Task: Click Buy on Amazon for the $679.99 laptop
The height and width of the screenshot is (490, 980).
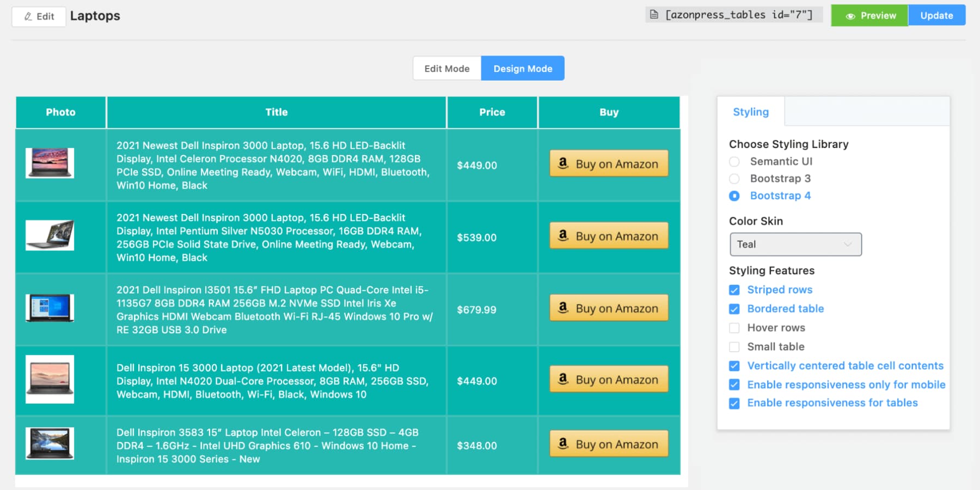Action: [609, 308]
